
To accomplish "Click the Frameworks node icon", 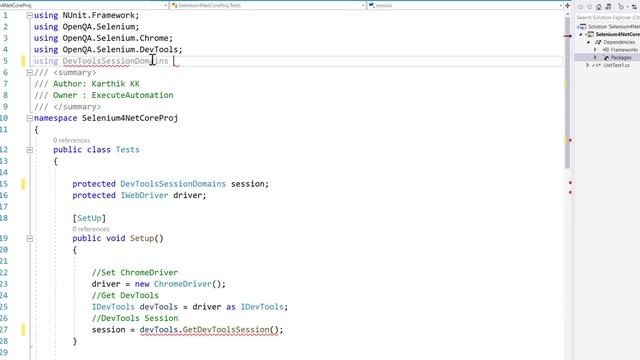I will tap(606, 50).
